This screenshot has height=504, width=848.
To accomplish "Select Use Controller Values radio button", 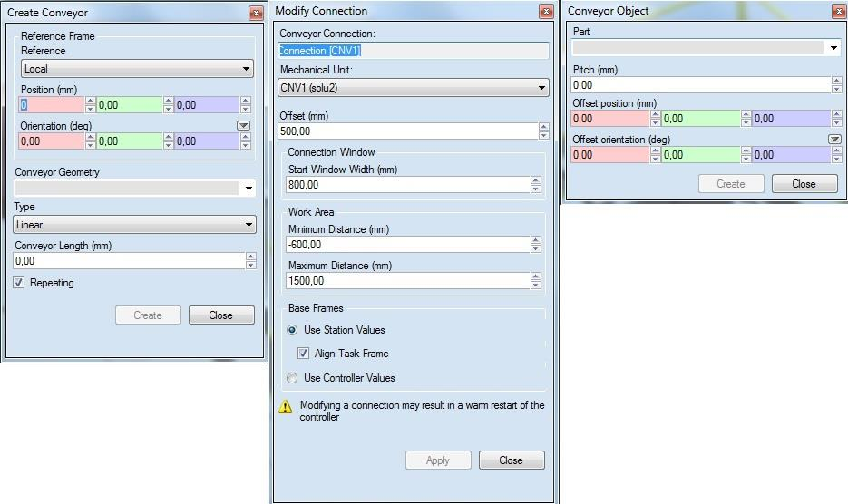I will point(292,378).
